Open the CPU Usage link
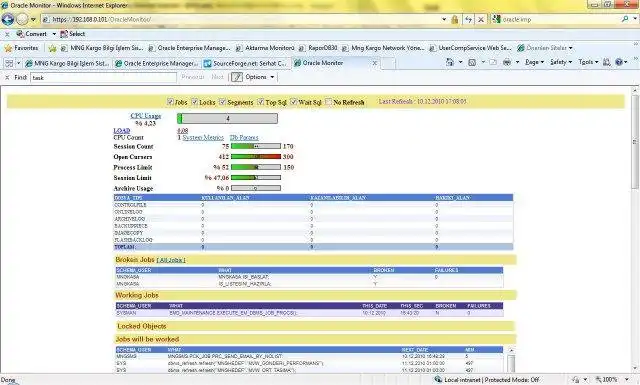 (146, 116)
